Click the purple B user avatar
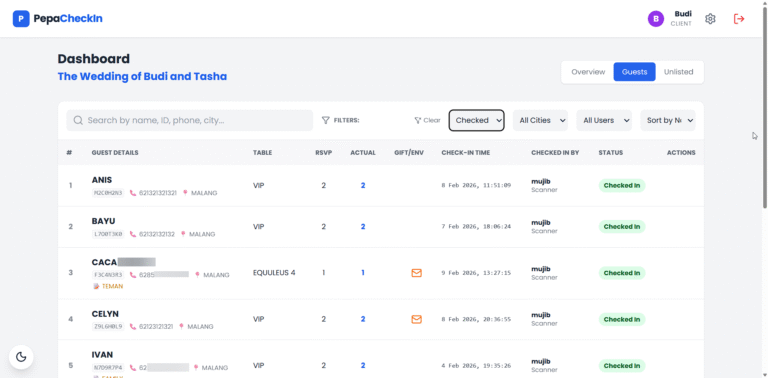Viewport: 768px width, 378px height. click(x=656, y=19)
